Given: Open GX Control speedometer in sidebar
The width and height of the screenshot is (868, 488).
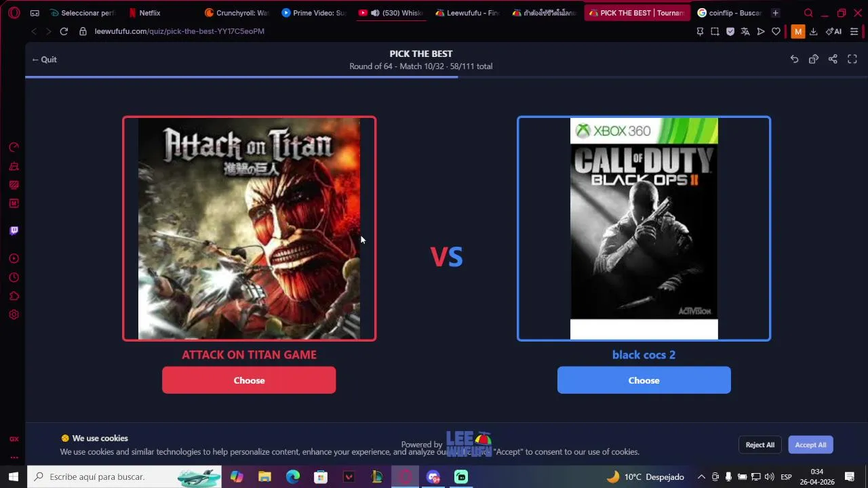Looking at the screenshot, I should pyautogui.click(x=14, y=147).
